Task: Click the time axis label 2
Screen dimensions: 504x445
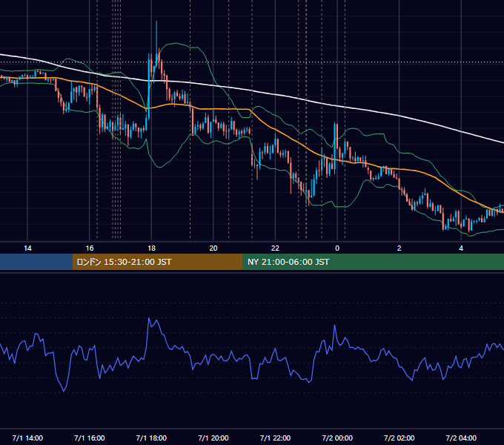Action: point(399,248)
